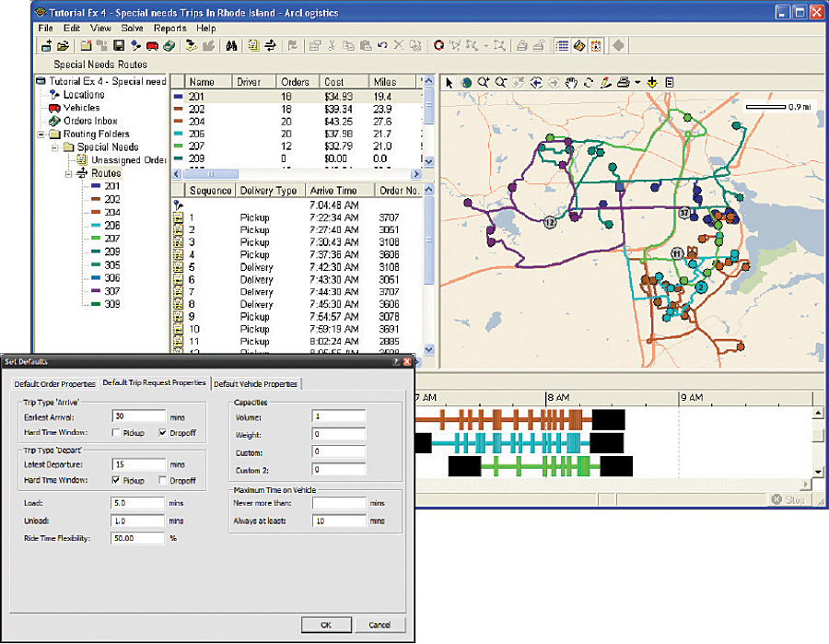Click the save disk icon in toolbar
829x644 pixels.
tap(119, 44)
